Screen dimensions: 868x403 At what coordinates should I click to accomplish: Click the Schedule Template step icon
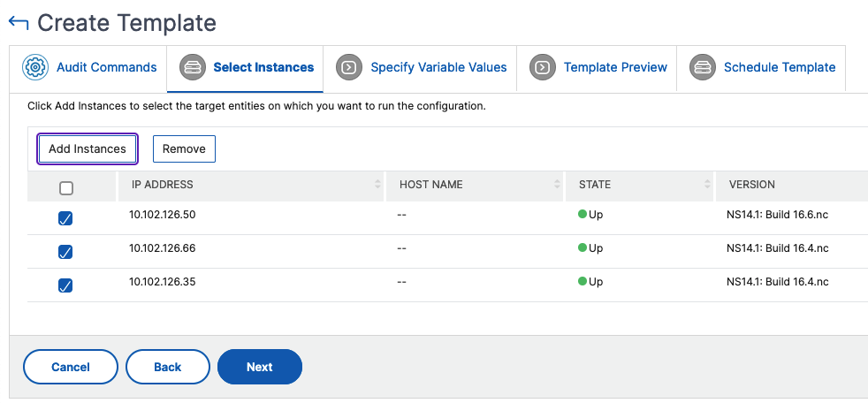pyautogui.click(x=703, y=67)
